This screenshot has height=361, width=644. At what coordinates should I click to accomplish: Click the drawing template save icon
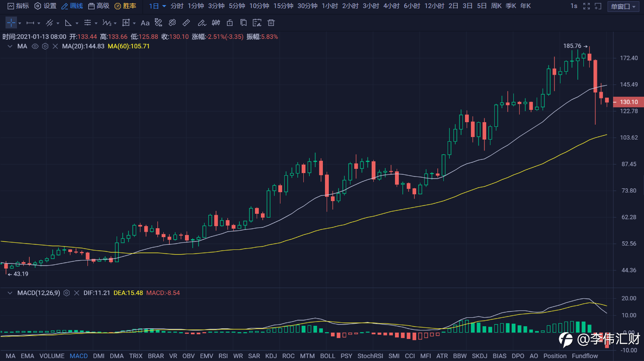(x=257, y=23)
